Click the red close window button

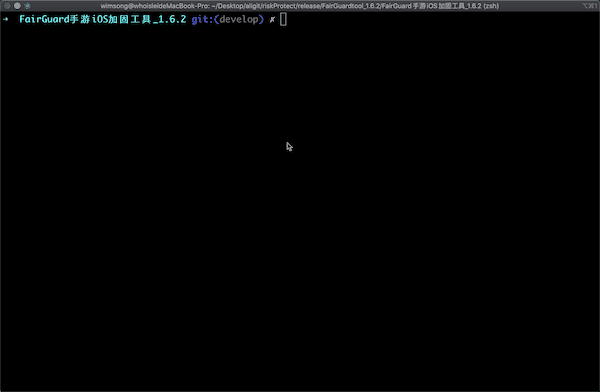[7, 6]
